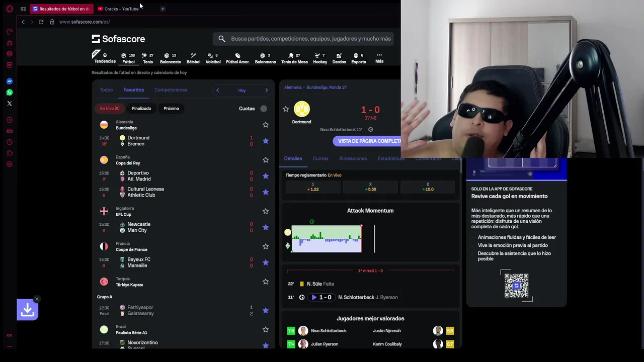
Task: Open the Opera menu logo
Action: coord(9,9)
